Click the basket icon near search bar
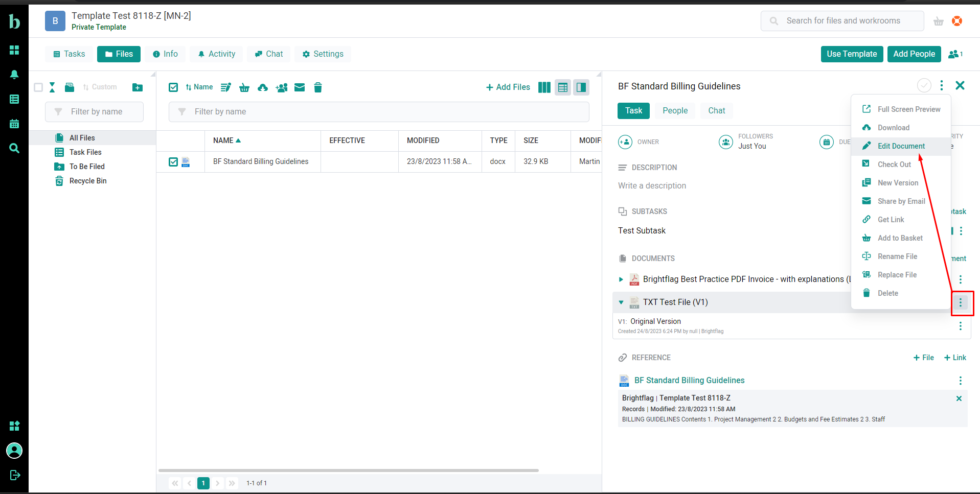The image size is (980, 494). coord(939,21)
